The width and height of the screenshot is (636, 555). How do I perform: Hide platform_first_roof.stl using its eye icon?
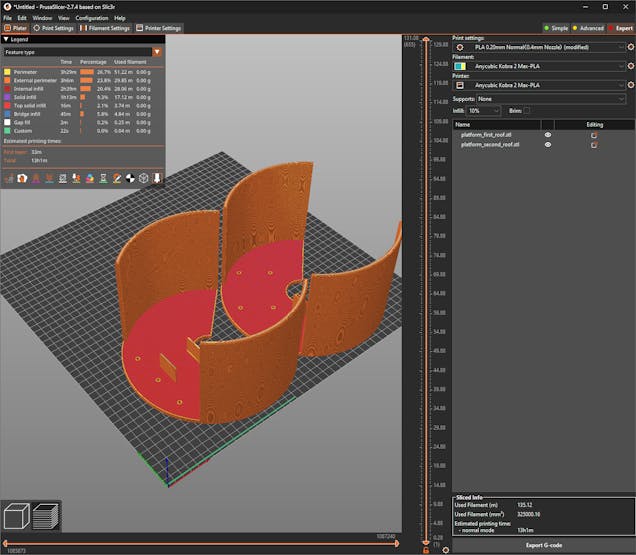pyautogui.click(x=547, y=134)
